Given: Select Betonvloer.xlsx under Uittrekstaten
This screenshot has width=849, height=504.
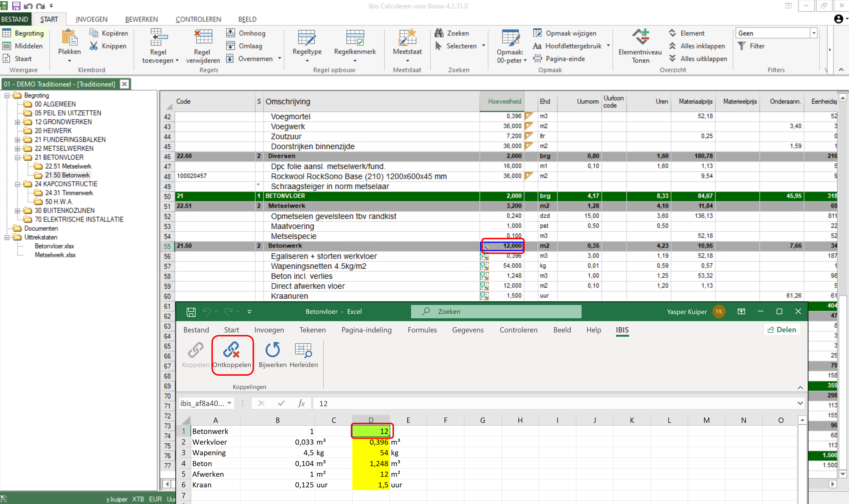Looking at the screenshot, I should (54, 246).
